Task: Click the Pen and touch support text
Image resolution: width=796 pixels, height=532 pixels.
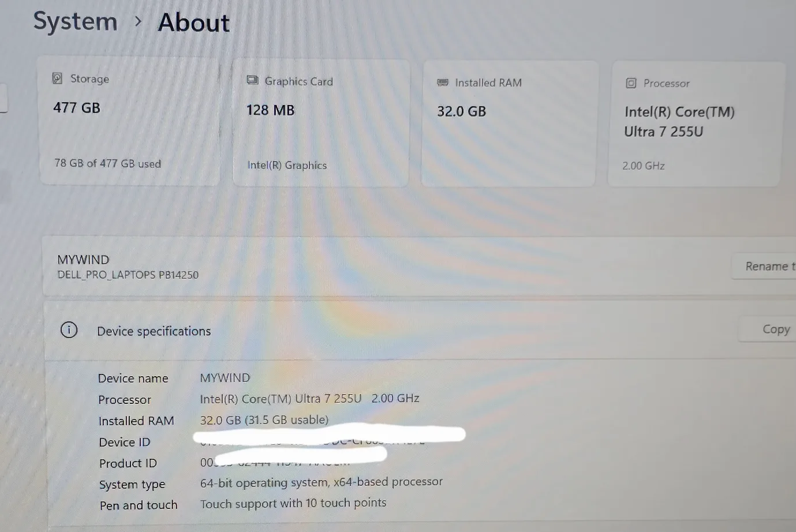Action: [x=293, y=503]
